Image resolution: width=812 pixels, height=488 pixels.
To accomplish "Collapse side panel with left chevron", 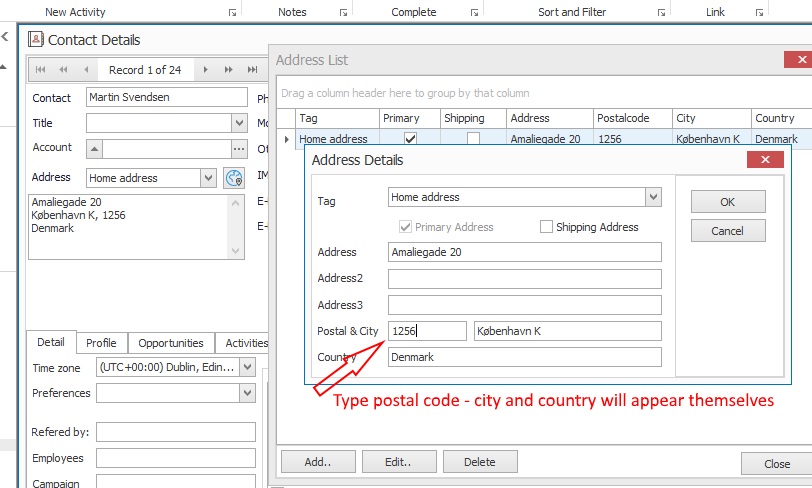I will (5, 36).
